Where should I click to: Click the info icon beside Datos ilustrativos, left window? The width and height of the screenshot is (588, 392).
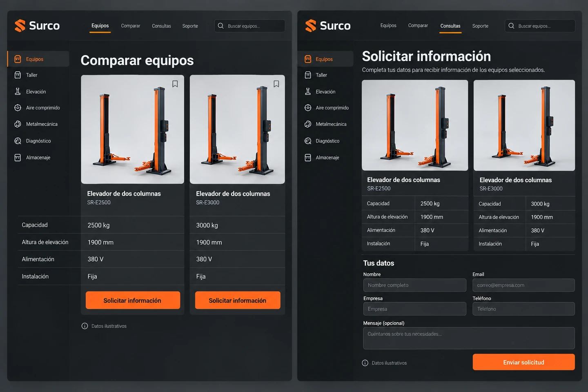[x=85, y=326]
